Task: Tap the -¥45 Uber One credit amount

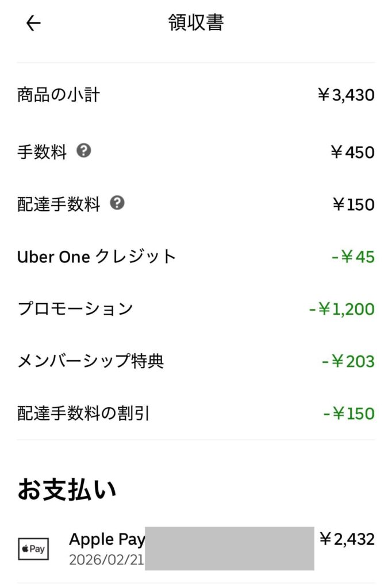Action: pyautogui.click(x=353, y=257)
